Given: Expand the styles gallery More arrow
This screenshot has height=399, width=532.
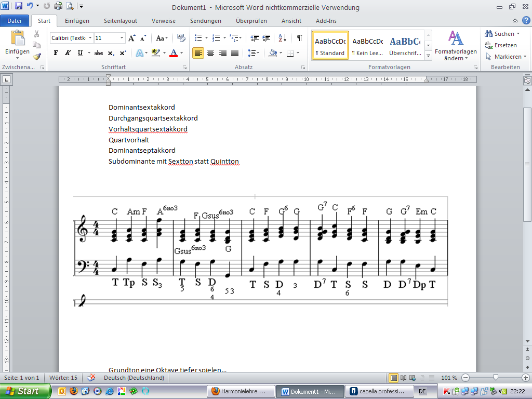Looking at the screenshot, I should [x=428, y=56].
